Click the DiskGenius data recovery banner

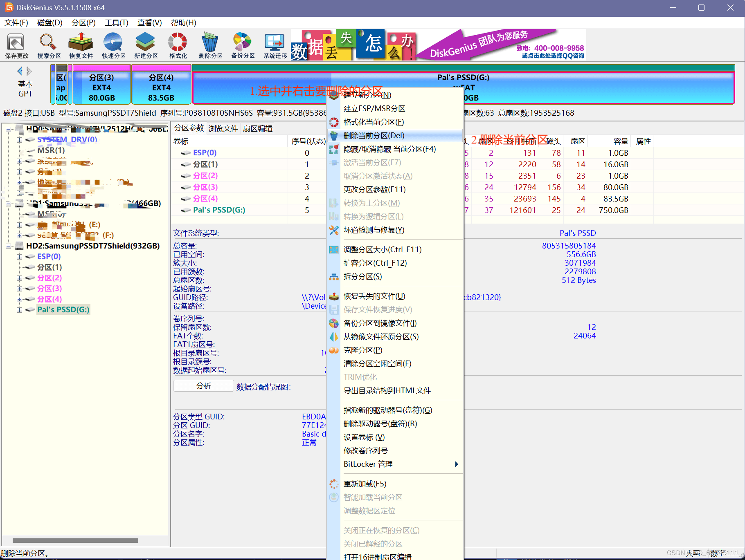[438, 45]
